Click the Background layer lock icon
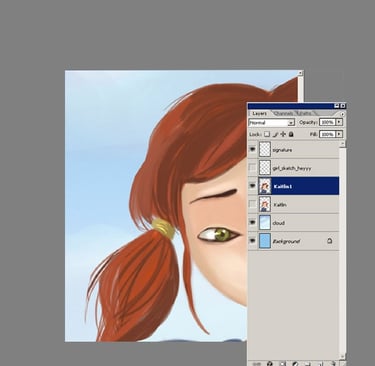375x366 pixels. click(x=329, y=241)
